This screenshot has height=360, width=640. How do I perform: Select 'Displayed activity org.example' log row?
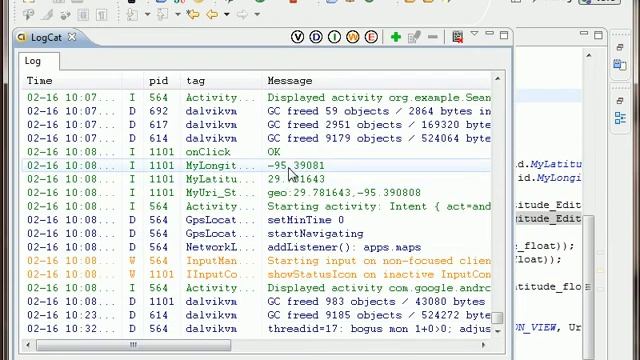[x=256, y=98]
